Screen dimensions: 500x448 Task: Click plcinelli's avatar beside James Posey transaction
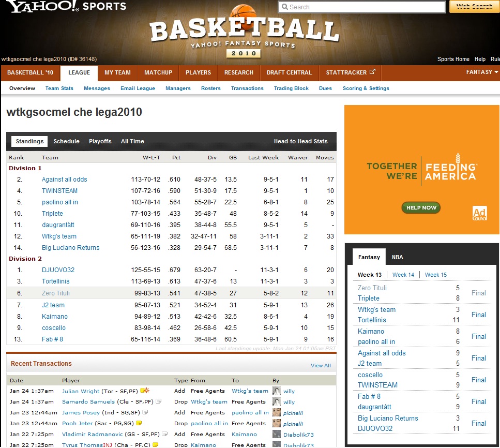coord(277,412)
